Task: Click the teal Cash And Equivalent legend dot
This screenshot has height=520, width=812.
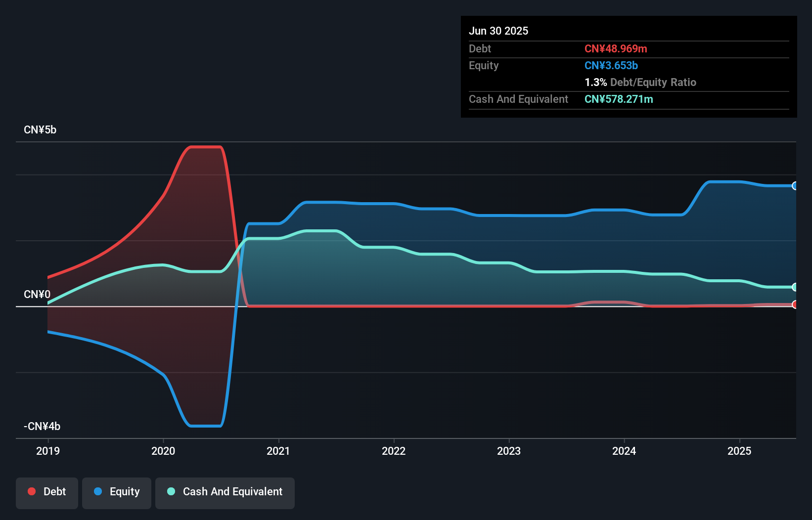Action: [171, 491]
